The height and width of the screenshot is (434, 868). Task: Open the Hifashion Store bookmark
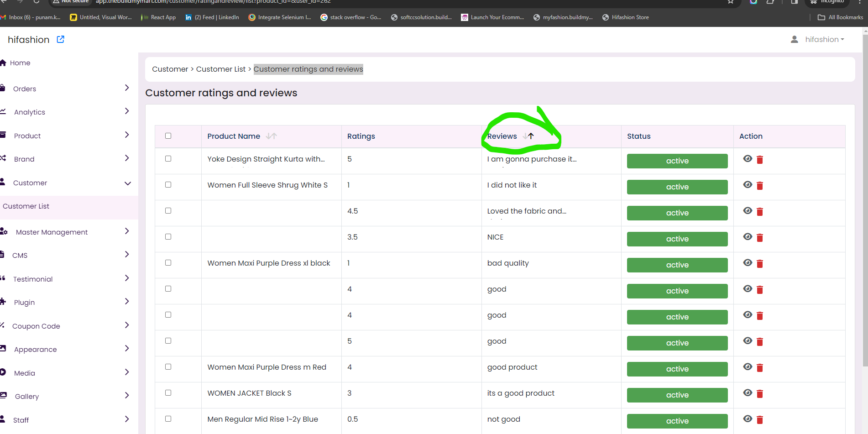tap(626, 17)
